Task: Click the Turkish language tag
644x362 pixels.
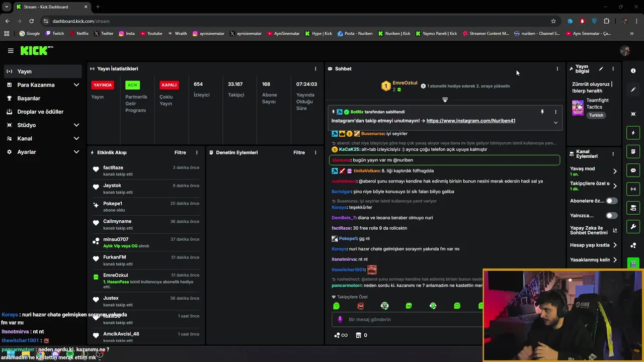Action: (x=596, y=115)
